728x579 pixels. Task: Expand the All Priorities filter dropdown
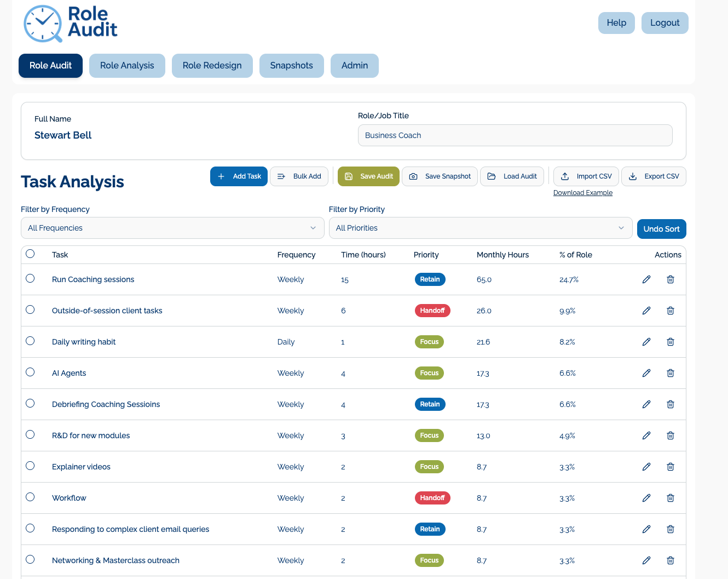480,228
